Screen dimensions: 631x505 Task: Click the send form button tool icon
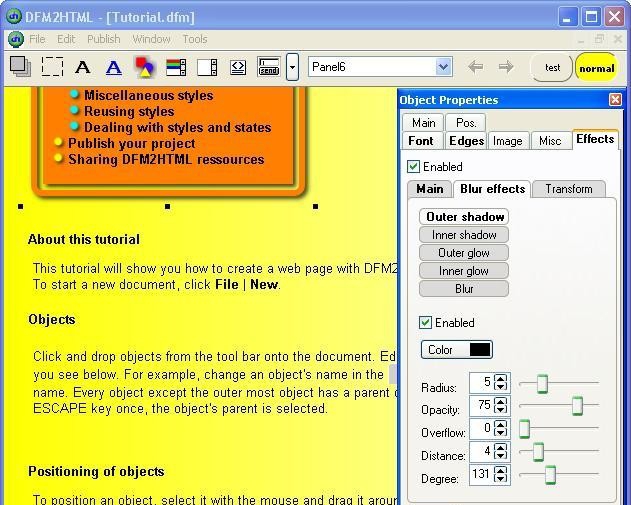click(x=268, y=67)
